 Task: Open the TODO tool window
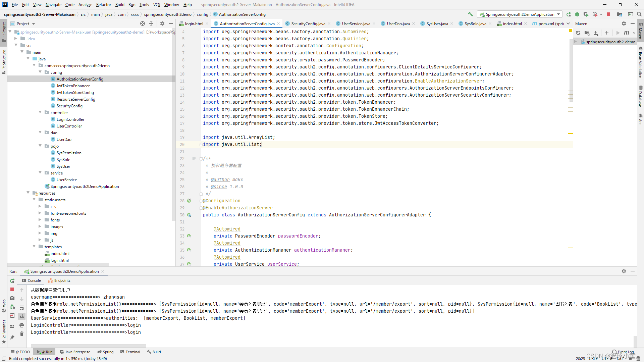(x=20, y=352)
